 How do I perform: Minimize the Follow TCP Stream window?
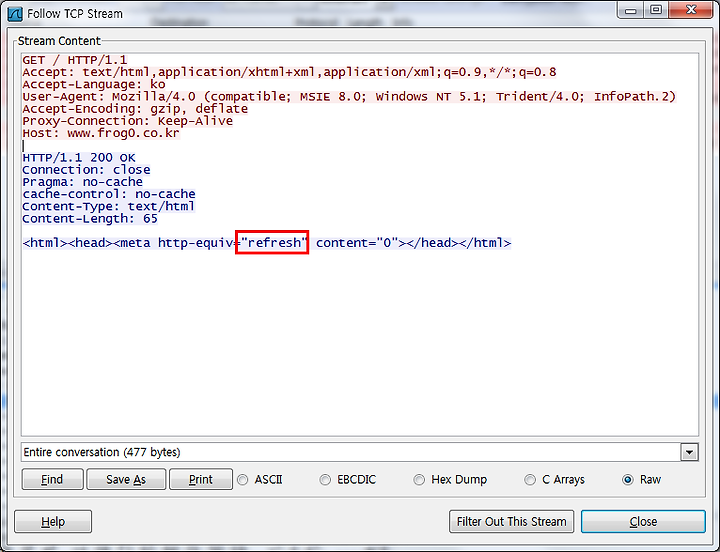pyautogui.click(x=631, y=10)
